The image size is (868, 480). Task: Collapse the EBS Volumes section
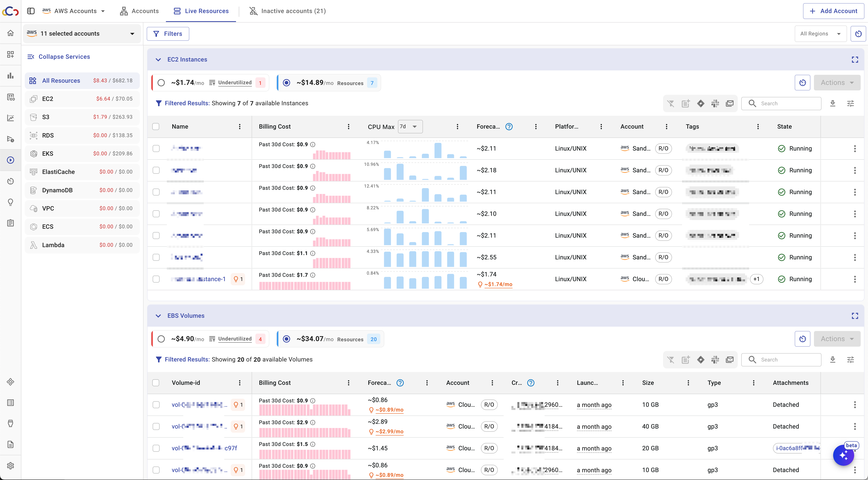158,316
